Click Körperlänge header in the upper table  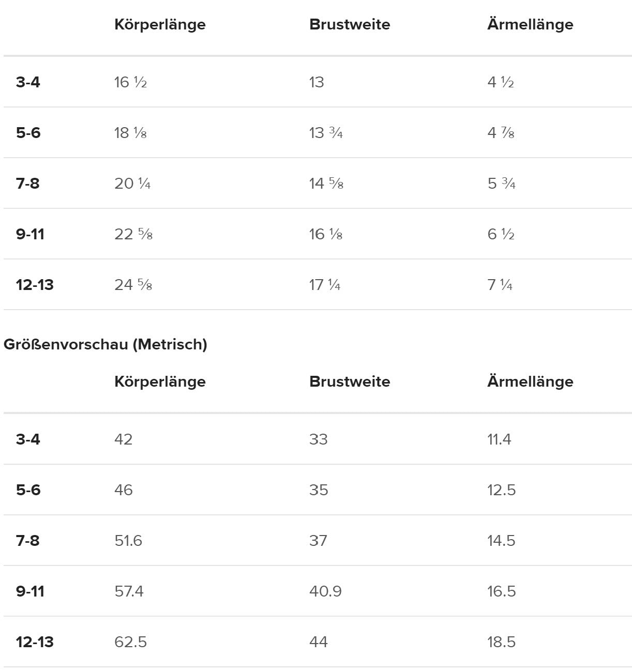coord(160,25)
